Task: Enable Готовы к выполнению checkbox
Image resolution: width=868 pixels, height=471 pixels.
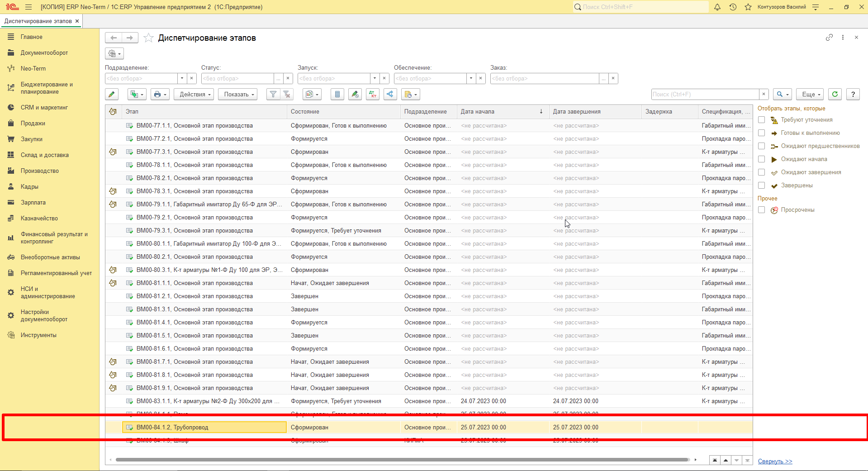Action: (x=762, y=133)
